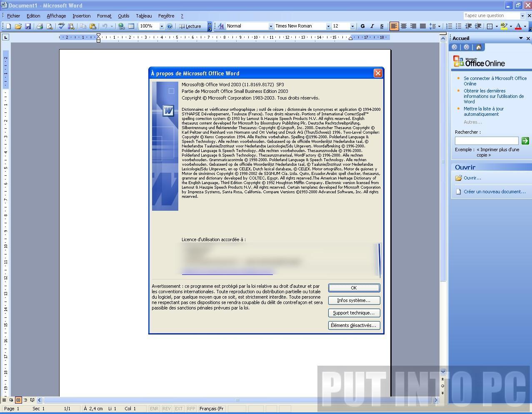Click the first line indent marker on ruler
532x414 pixels.
coord(98,35)
